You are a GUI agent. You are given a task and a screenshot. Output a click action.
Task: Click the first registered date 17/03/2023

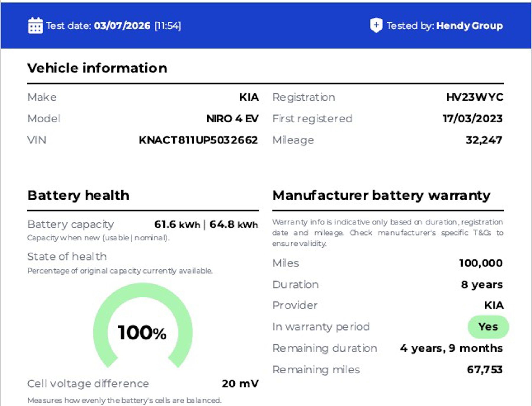click(x=473, y=119)
